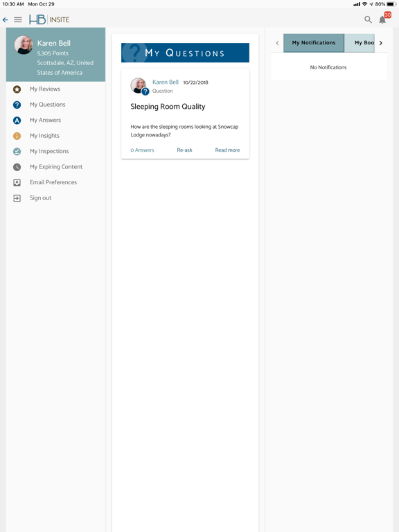Select Sign out in sidebar
This screenshot has height=532, width=399.
[40, 198]
